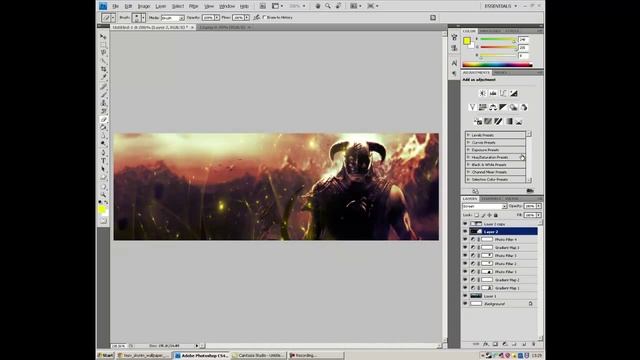Hide the Layer 2 copy layer

(465, 224)
